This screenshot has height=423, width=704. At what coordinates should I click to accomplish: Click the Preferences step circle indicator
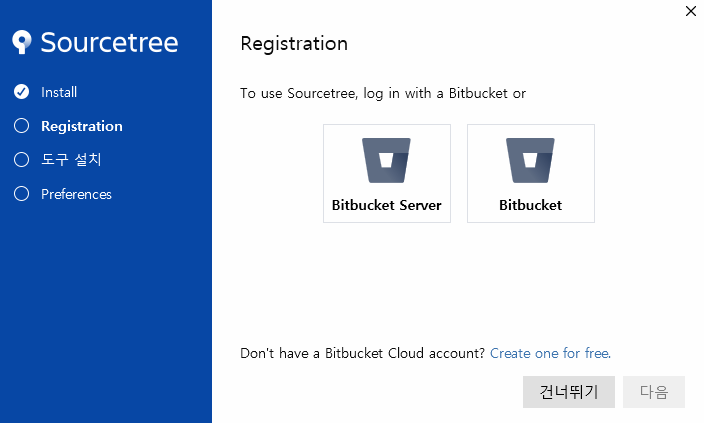click(22, 194)
